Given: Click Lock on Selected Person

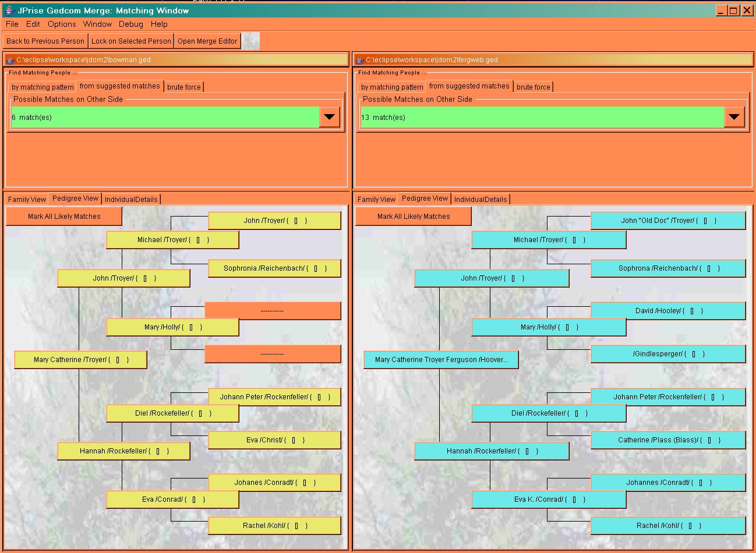Looking at the screenshot, I should click(x=131, y=41).
